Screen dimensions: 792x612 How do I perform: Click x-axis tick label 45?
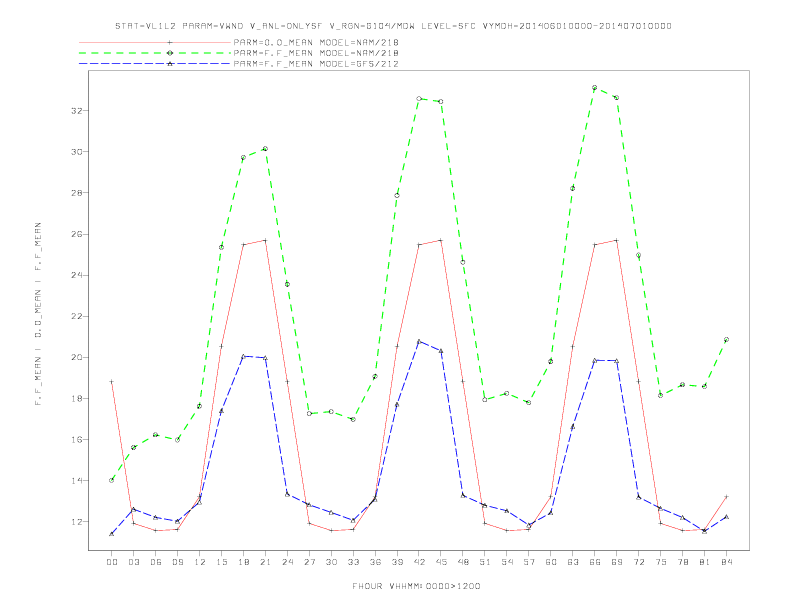click(x=441, y=562)
